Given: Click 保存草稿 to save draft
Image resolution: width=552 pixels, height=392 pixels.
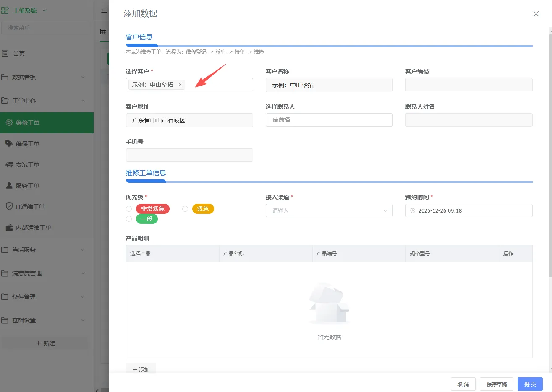Looking at the screenshot, I should [x=497, y=384].
